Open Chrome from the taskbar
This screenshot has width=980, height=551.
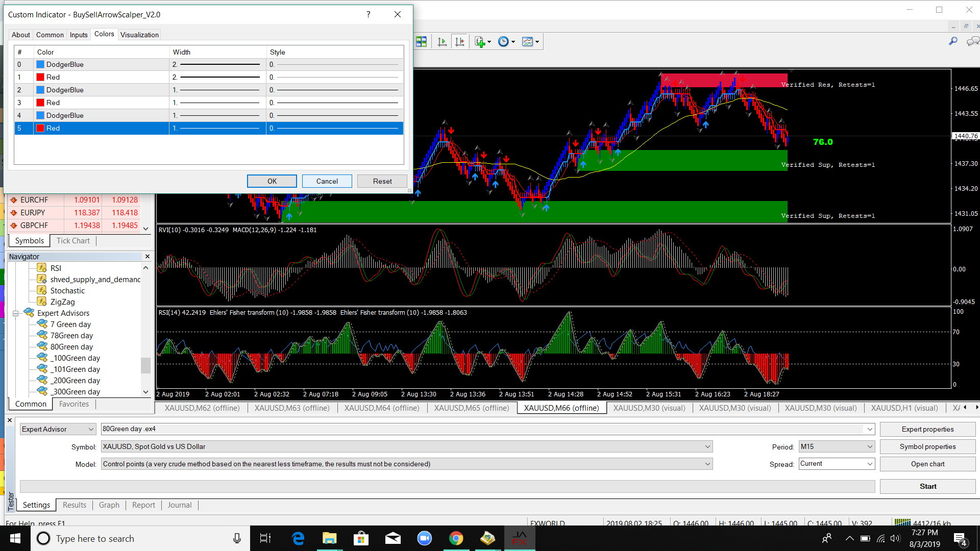click(x=456, y=538)
